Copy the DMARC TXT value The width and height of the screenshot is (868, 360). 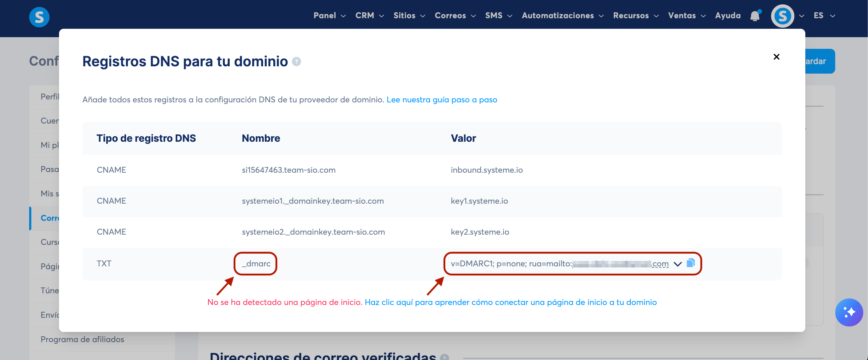pyautogui.click(x=691, y=263)
